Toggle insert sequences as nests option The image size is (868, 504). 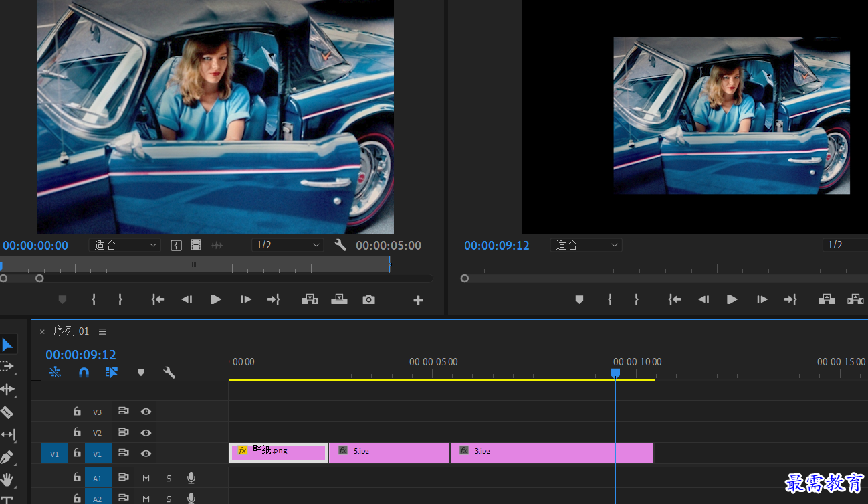click(55, 372)
